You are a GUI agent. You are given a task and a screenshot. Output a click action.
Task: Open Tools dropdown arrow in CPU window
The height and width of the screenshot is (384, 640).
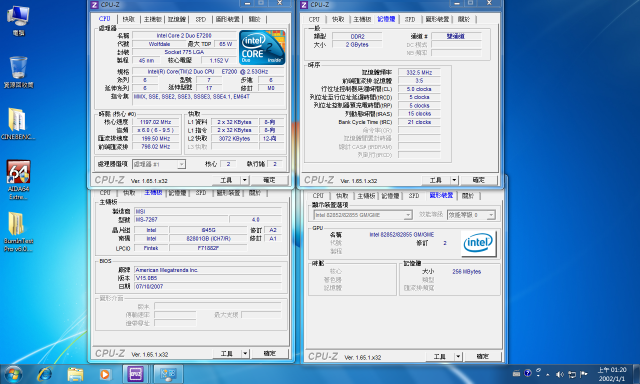pos(244,180)
